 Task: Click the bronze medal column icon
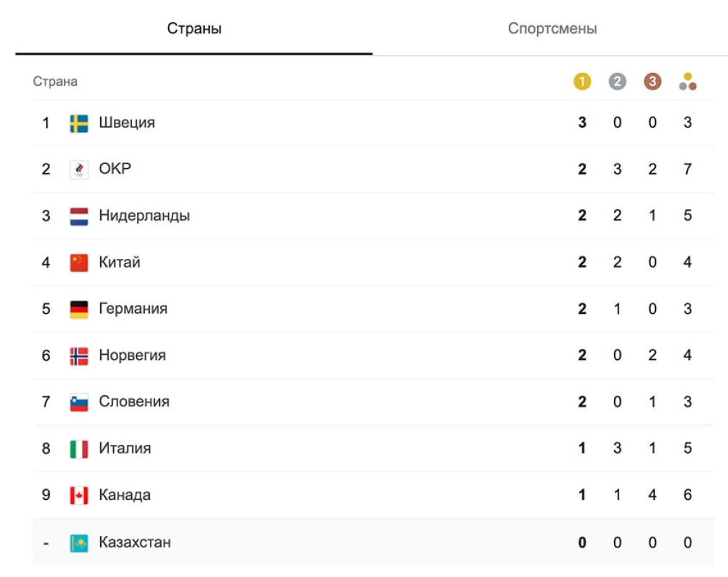pyautogui.click(x=652, y=82)
